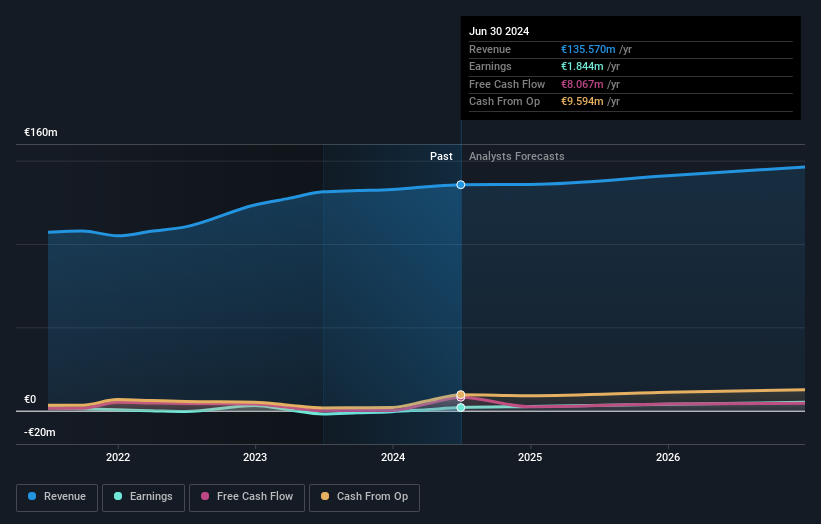The image size is (821, 524).
Task: Select the 2024 x-axis label
Action: pos(393,457)
